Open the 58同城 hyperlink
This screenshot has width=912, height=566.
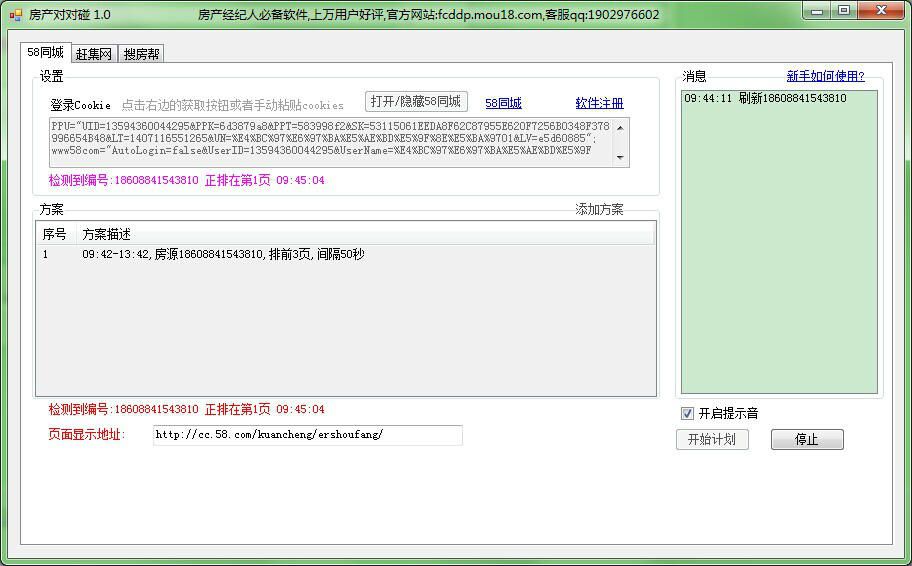[x=503, y=104]
